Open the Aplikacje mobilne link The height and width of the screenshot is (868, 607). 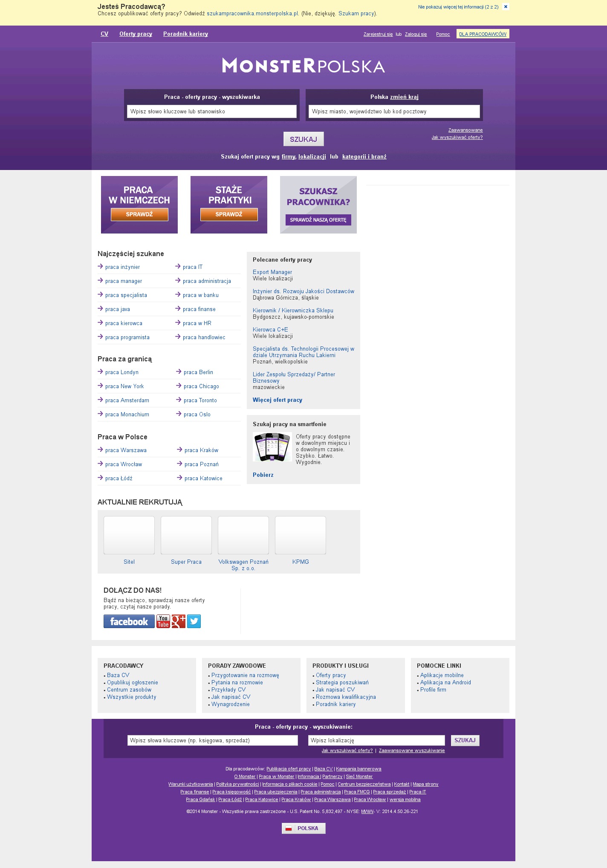click(442, 675)
